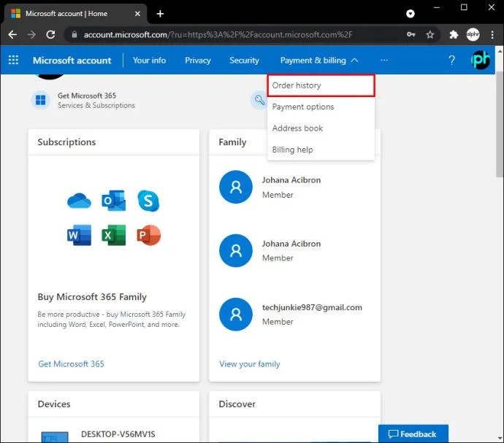Switch to the Security tab

pyautogui.click(x=244, y=60)
